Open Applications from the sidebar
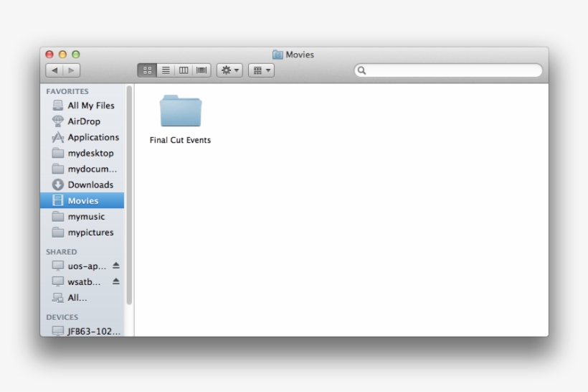Image resolution: width=588 pixels, height=392 pixels. (93, 137)
